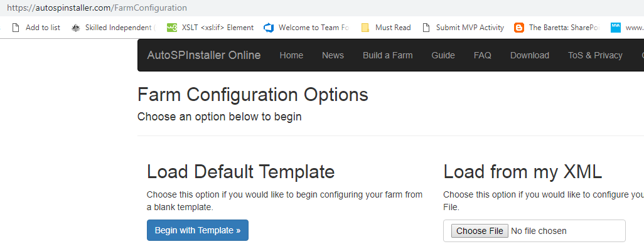Screen dimensions: 644x249
Task: Click the No file chosen upload field
Action: [534, 231]
